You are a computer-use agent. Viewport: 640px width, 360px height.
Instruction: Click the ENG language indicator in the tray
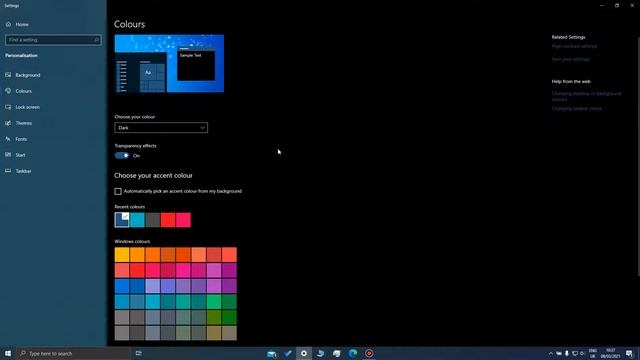(x=593, y=353)
